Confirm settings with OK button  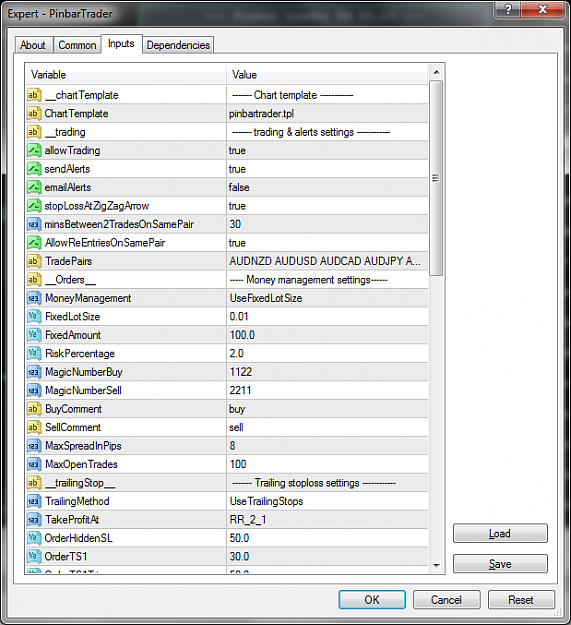pos(372,600)
